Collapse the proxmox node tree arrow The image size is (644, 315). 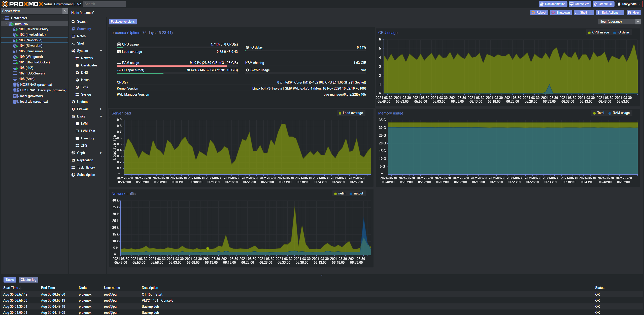point(7,23)
